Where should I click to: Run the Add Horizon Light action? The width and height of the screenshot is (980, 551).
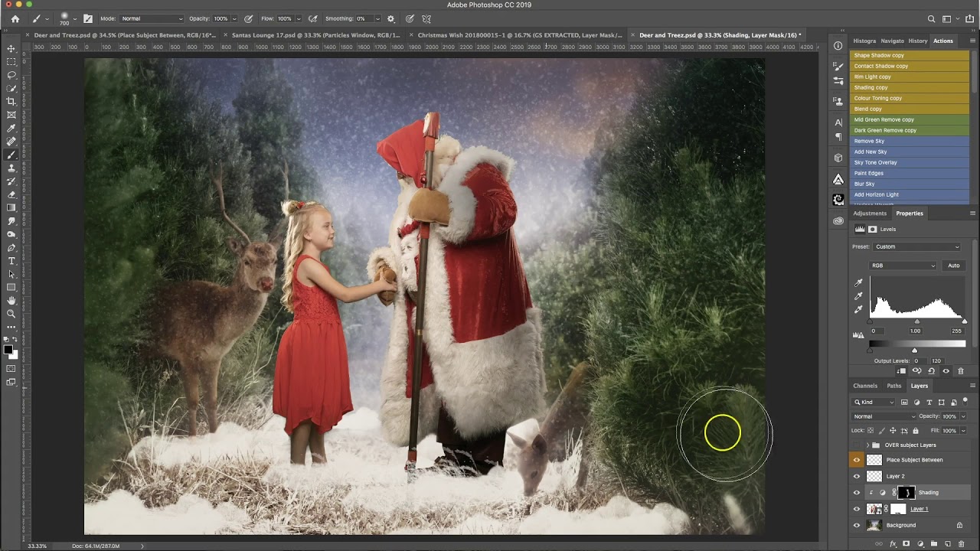[x=910, y=194]
